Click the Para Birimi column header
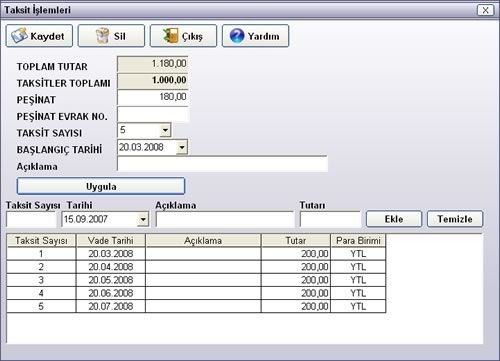 coord(358,240)
